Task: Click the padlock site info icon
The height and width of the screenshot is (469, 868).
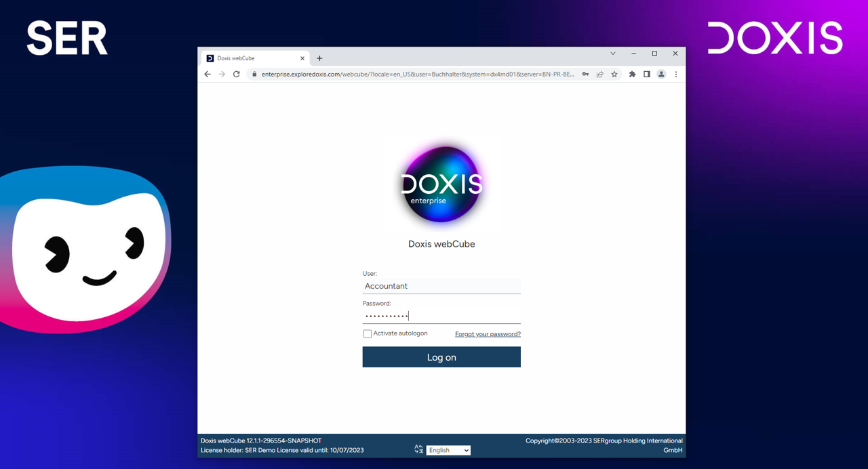Action: 254,75
